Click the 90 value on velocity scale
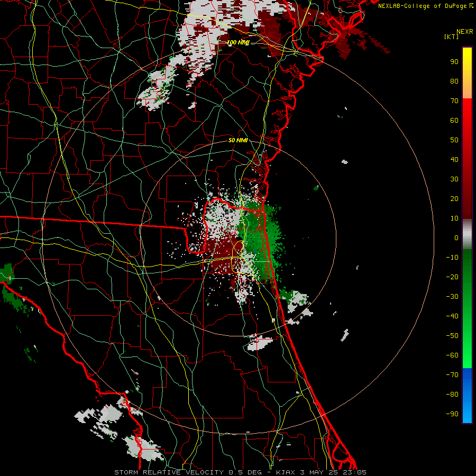This screenshot has height=476, width=476. click(454, 62)
